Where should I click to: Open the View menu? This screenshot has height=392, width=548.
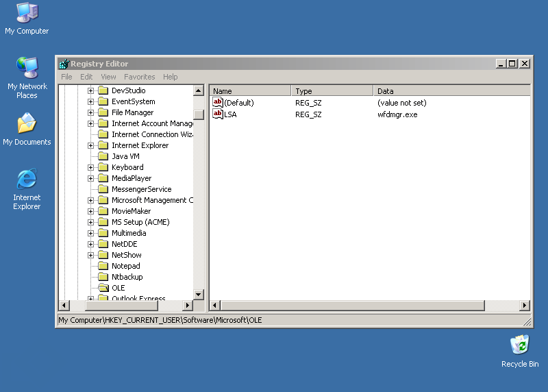pos(108,77)
